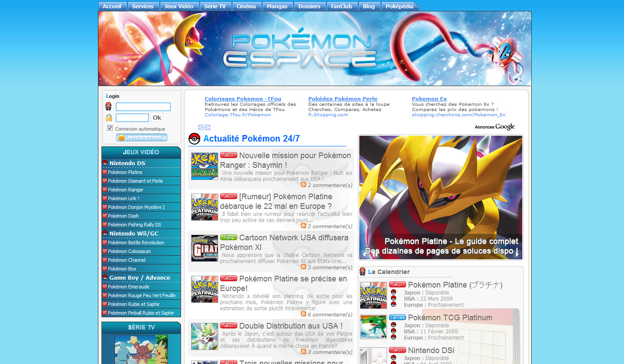
Task: Open Pokémon Platine se précise en Europe headline
Action: pyautogui.click(x=283, y=284)
